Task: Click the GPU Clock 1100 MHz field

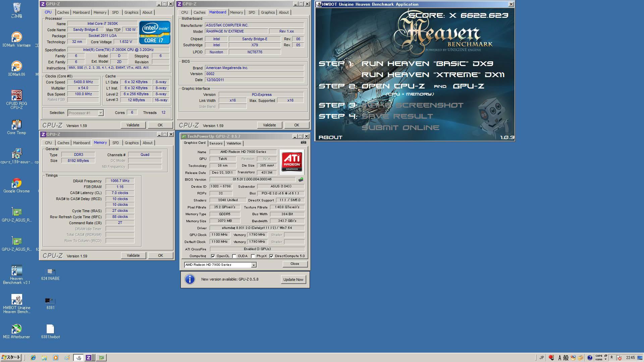Action: (220, 235)
